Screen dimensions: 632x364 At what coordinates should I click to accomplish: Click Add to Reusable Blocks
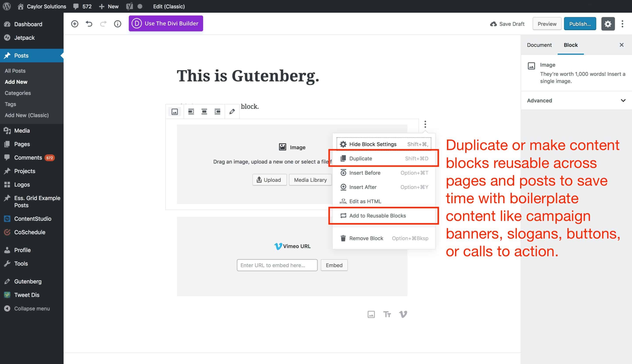[384, 215]
